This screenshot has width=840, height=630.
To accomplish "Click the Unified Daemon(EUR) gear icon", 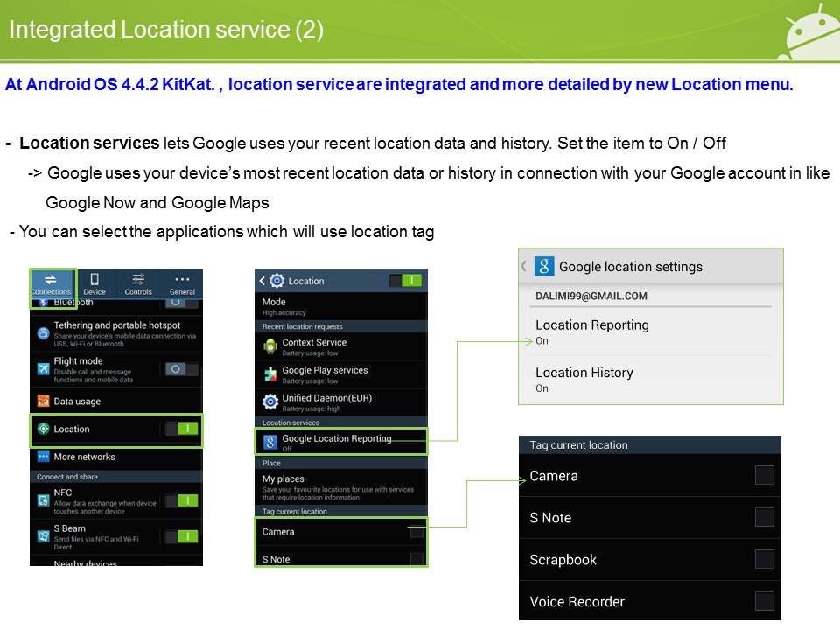I will [x=270, y=402].
